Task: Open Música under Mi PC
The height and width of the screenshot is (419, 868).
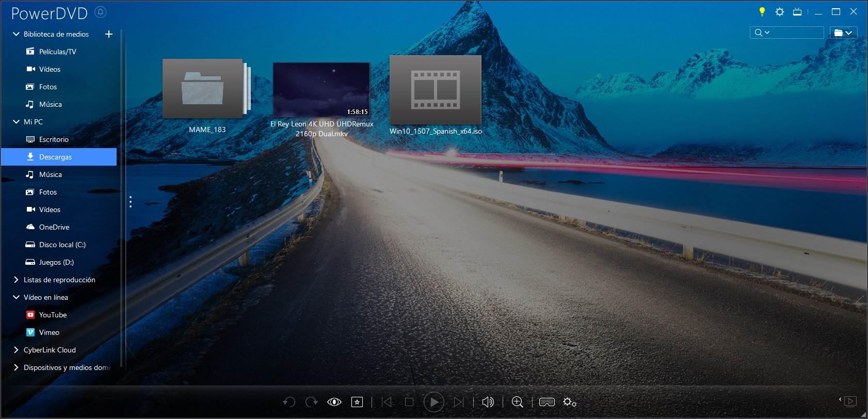Action: 50,174
